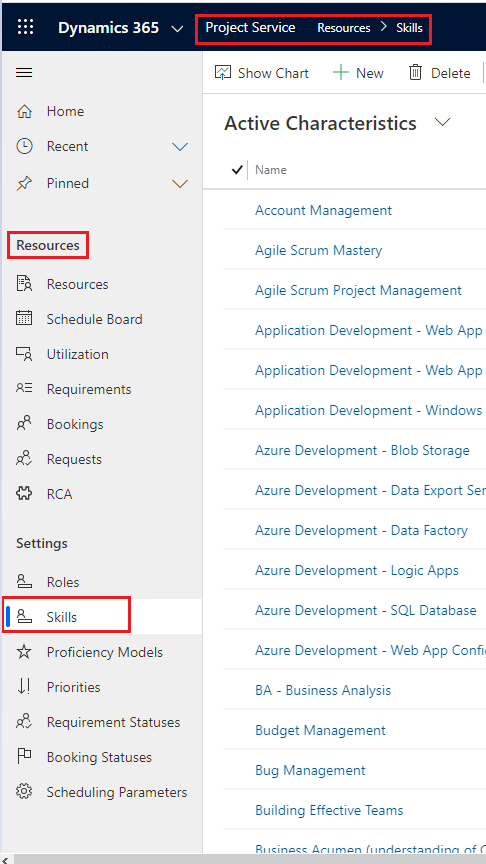Viewport: 486px width, 864px height.
Task: Click the Bookings people icon
Action: coord(24,424)
